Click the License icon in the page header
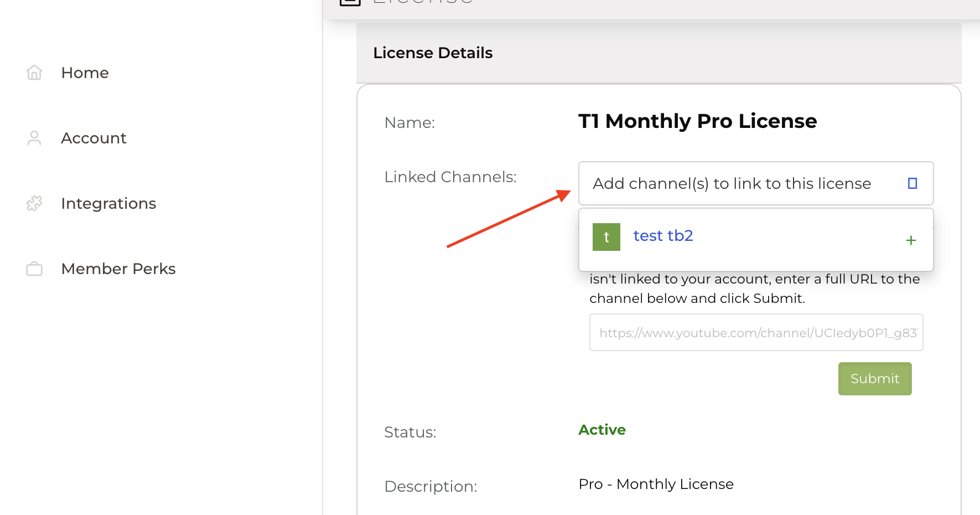The height and width of the screenshot is (515, 980). pos(350,2)
